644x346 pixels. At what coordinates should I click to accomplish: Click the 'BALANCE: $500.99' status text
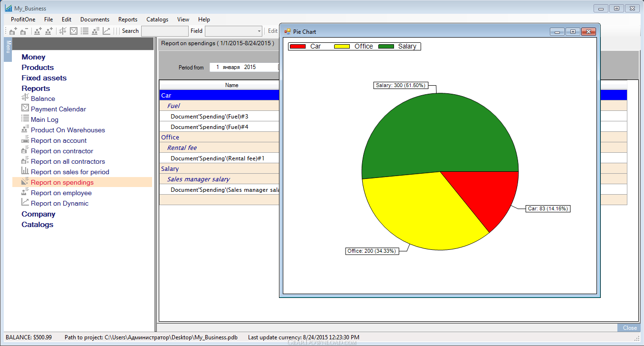coord(29,337)
